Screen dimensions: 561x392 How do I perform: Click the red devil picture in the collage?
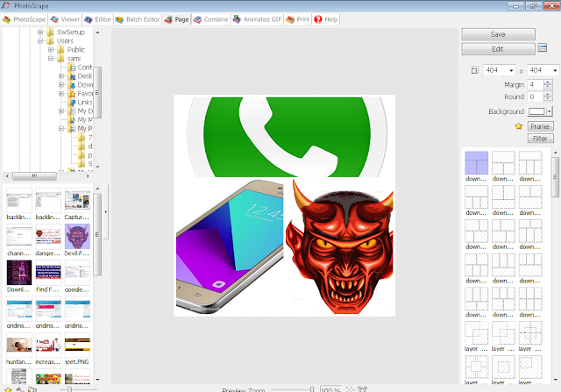[x=339, y=246]
